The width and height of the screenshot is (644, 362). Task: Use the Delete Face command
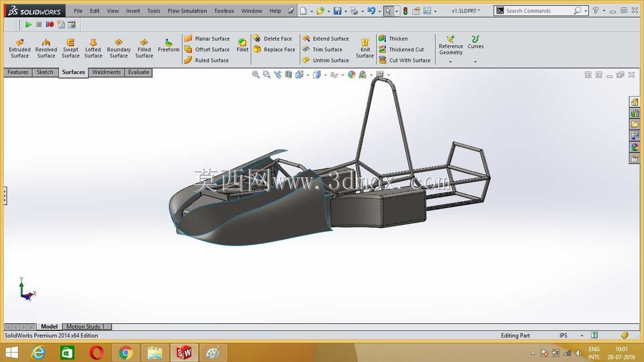point(272,39)
